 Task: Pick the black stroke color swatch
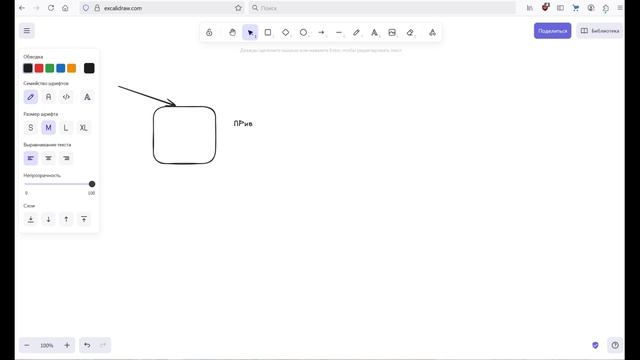point(28,68)
